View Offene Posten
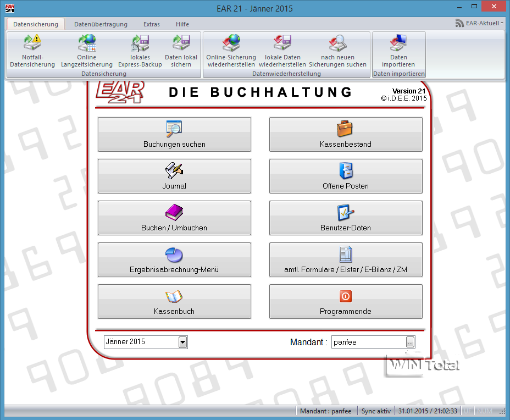 346,176
